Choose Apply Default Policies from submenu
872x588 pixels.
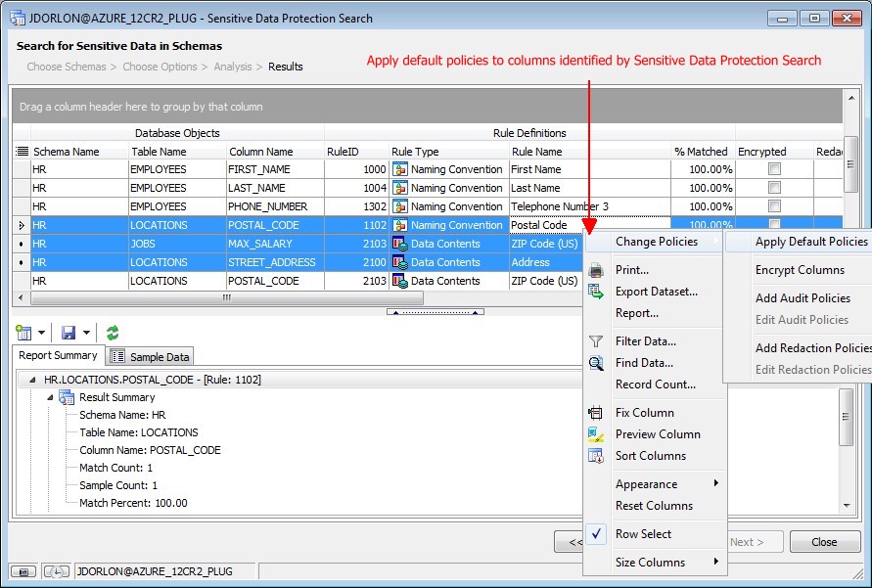coord(810,242)
